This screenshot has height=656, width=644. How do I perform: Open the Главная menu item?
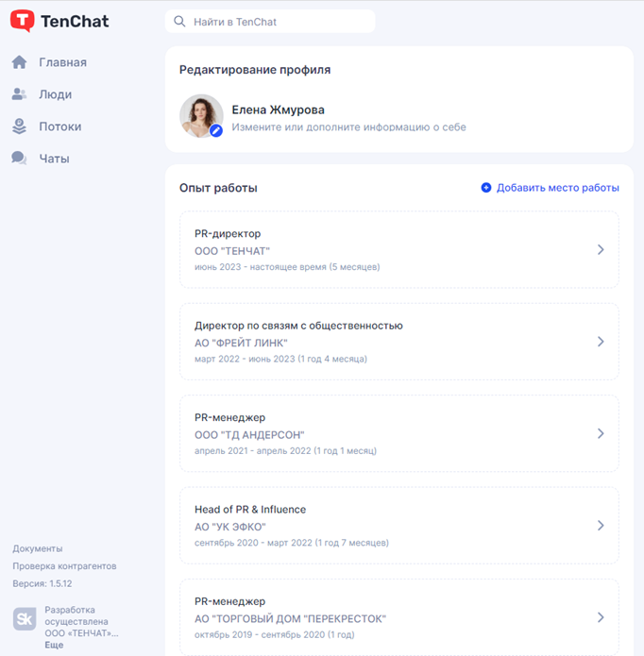point(62,62)
